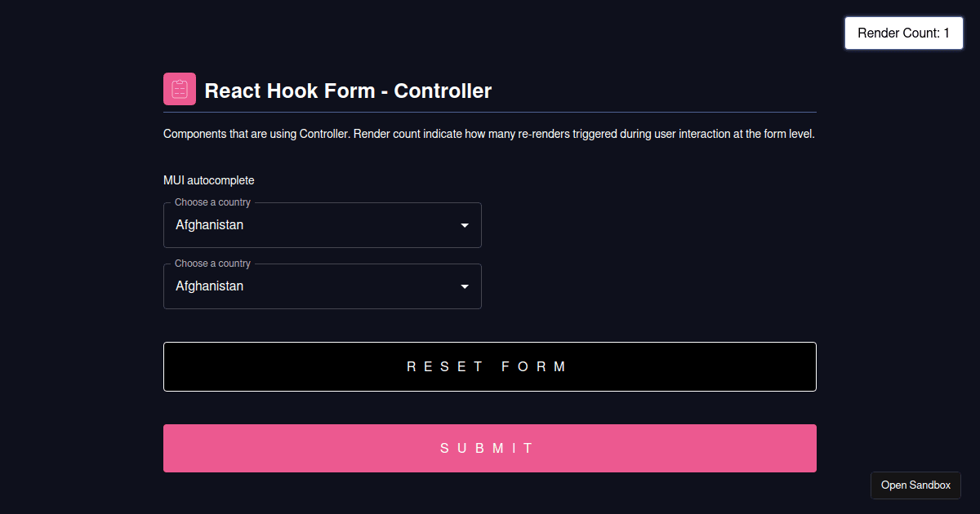Focus the top autocomplete's Afghanistan text
980x514 pixels.
click(209, 225)
